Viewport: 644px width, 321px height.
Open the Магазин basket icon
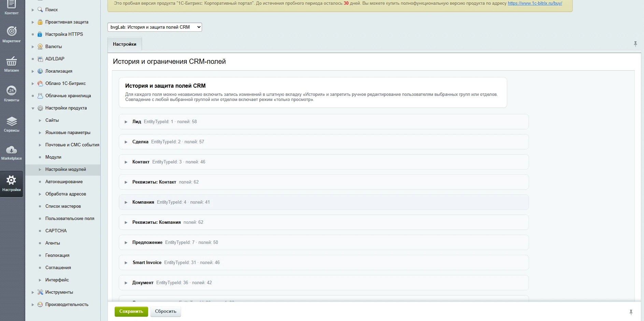click(12, 61)
